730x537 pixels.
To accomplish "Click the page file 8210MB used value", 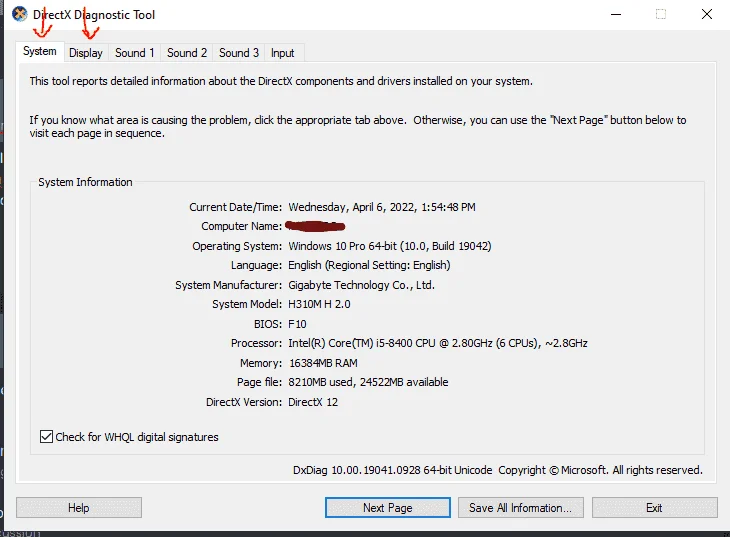I will [x=368, y=382].
